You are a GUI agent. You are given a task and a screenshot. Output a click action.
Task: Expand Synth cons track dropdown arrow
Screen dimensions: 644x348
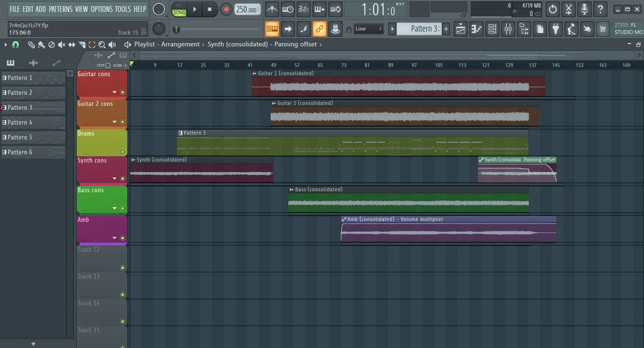[114, 179]
